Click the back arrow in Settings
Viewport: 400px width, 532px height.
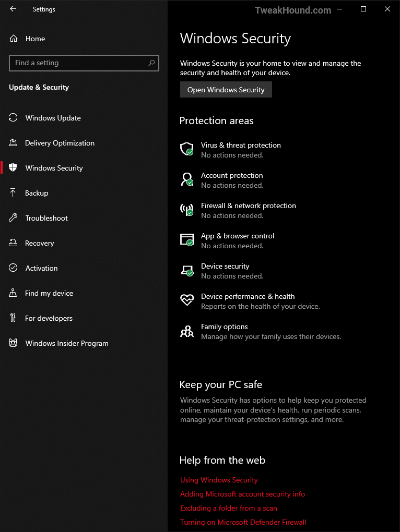[x=13, y=9]
